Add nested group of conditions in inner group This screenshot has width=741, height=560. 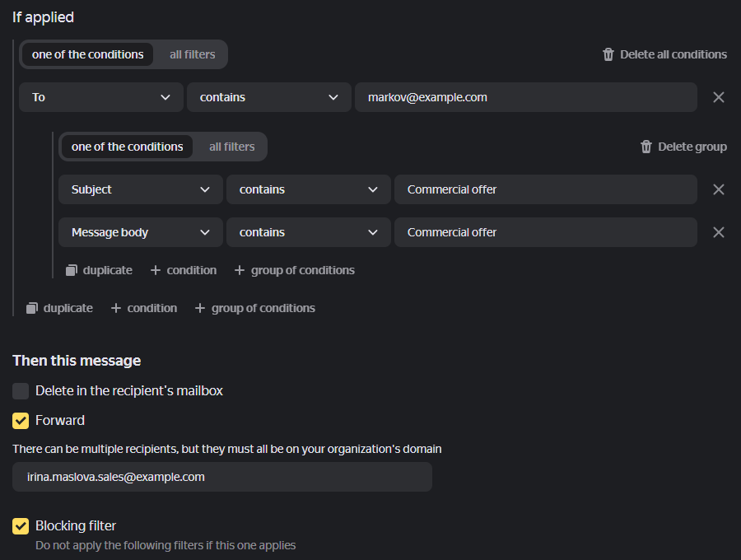(295, 270)
